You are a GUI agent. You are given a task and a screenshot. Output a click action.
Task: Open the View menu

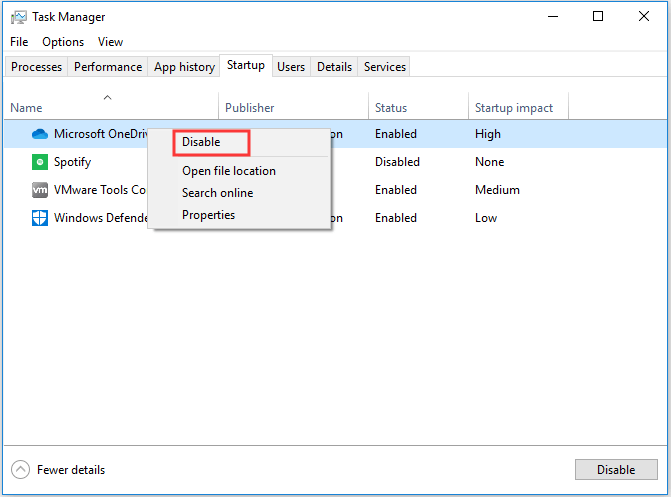(110, 42)
